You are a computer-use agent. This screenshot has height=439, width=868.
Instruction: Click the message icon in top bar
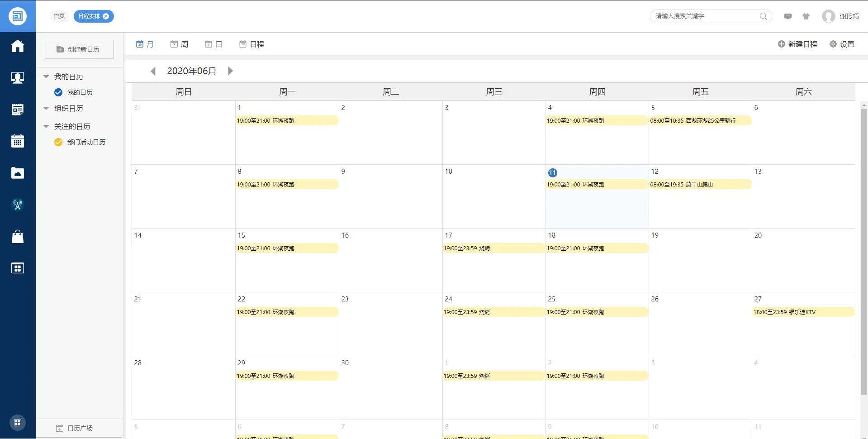[x=788, y=16]
